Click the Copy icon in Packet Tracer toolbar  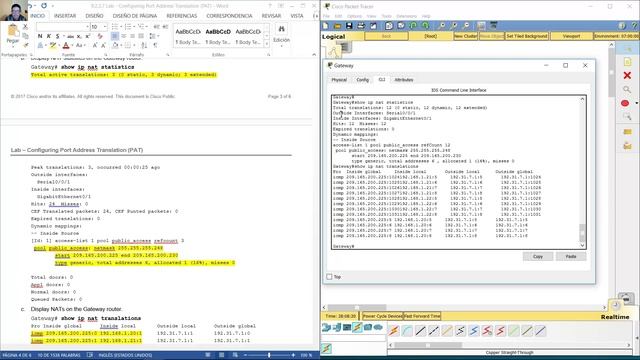click(x=389, y=26)
